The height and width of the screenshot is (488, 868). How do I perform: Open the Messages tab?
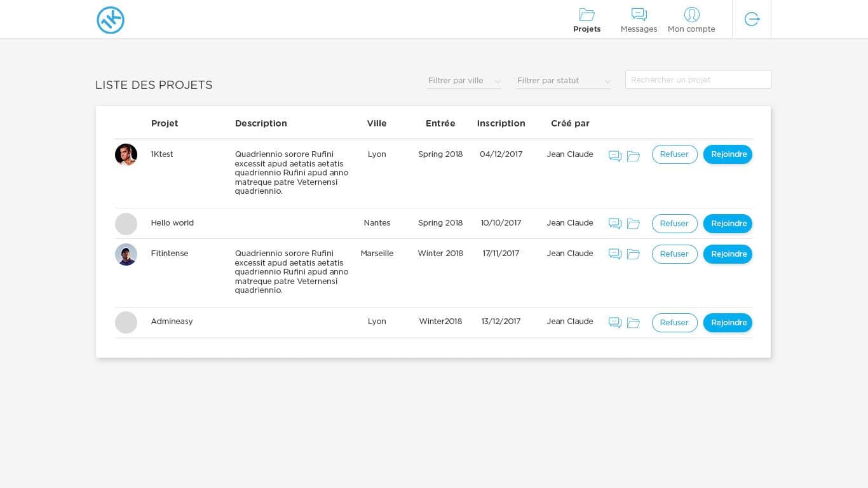click(x=639, y=20)
